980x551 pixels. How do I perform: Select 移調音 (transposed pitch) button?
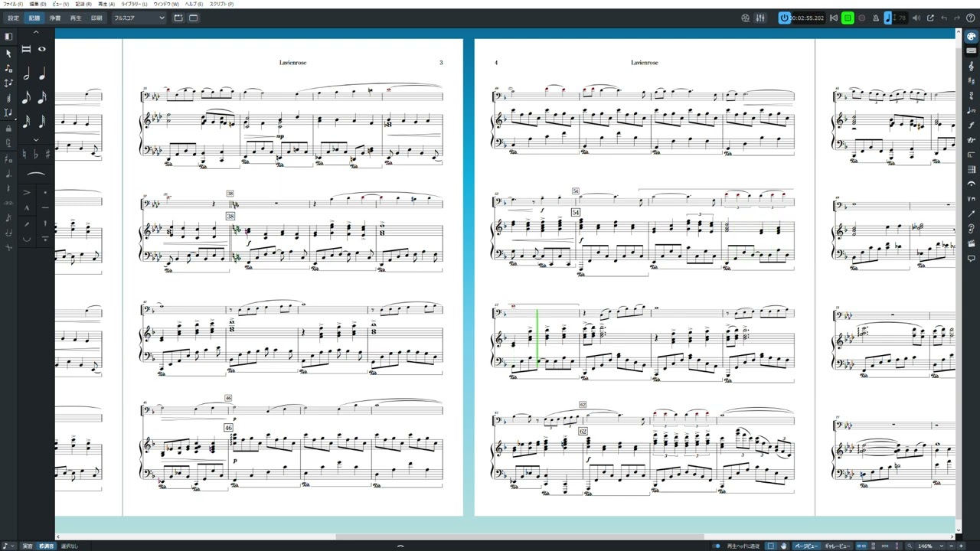click(x=47, y=546)
